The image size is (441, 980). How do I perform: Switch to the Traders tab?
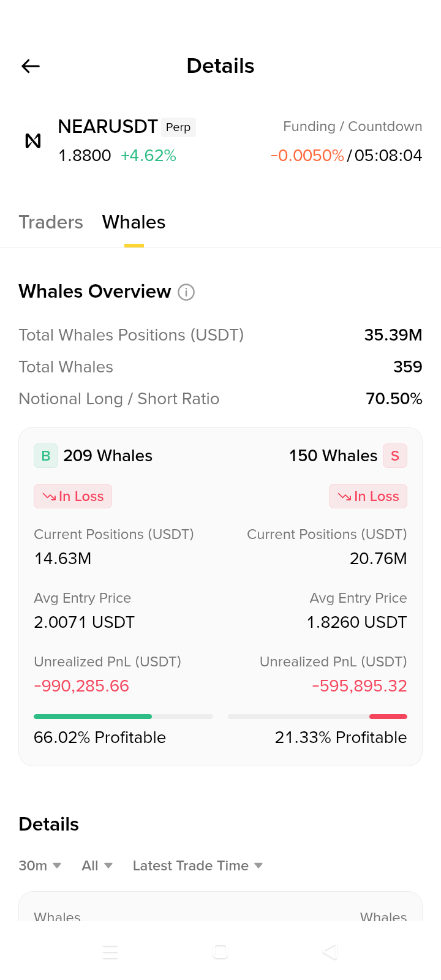[51, 222]
